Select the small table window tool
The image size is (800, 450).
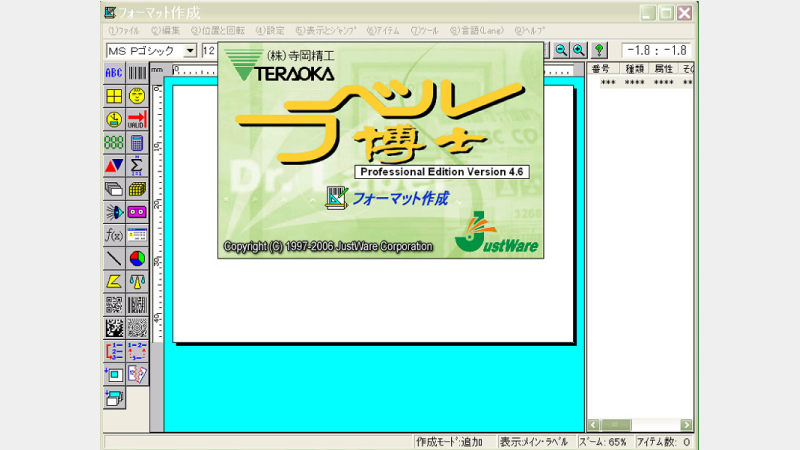click(x=137, y=235)
